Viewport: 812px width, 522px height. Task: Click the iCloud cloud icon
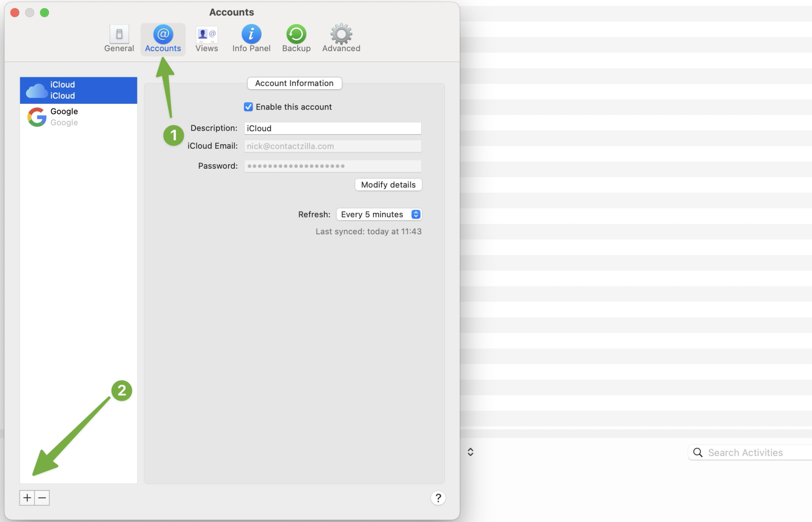(37, 91)
